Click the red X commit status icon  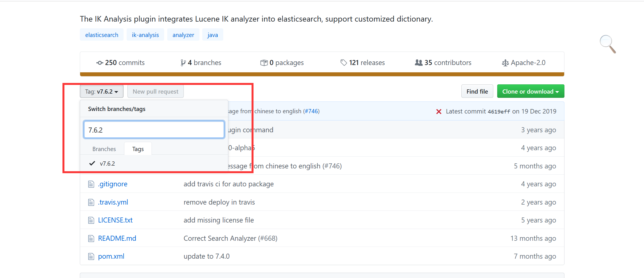439,111
